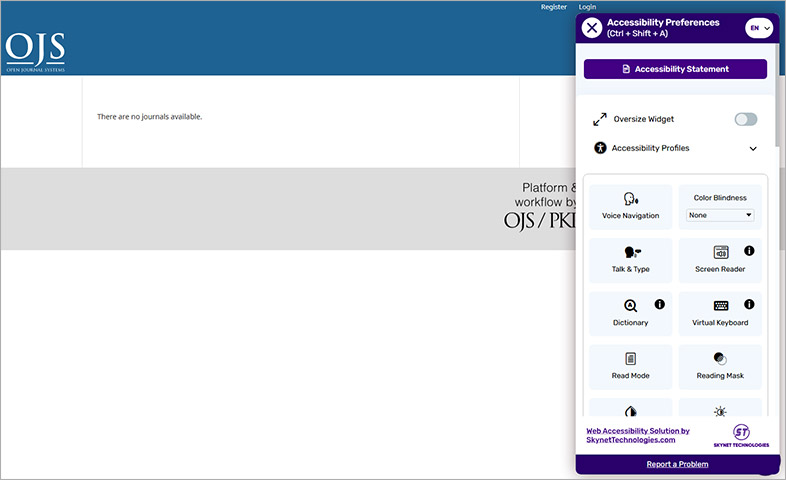Expand the Accessibility Profiles section
The height and width of the screenshot is (480, 786).
pyautogui.click(x=675, y=148)
